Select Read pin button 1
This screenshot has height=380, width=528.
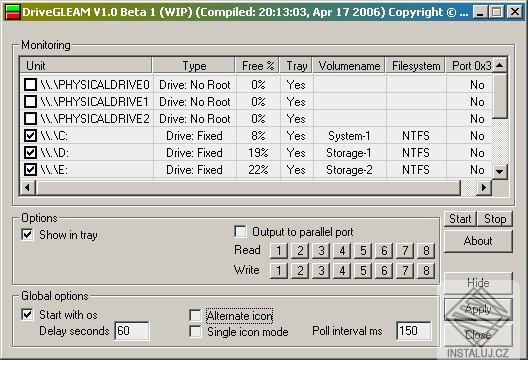pos(279,251)
